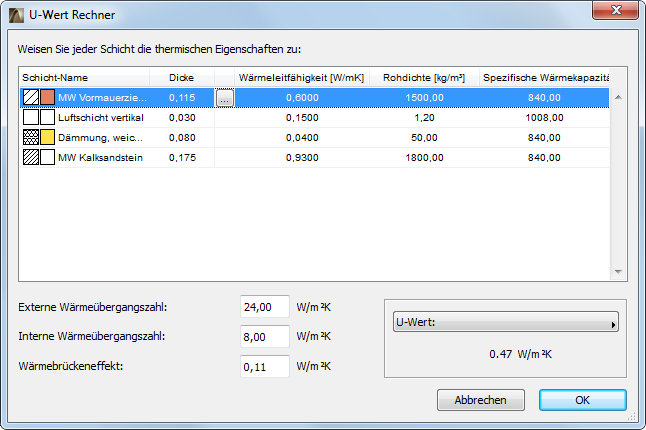Click heat capacity 840,00 in MW Kalksandstein row
646x430 pixels.
(x=544, y=157)
